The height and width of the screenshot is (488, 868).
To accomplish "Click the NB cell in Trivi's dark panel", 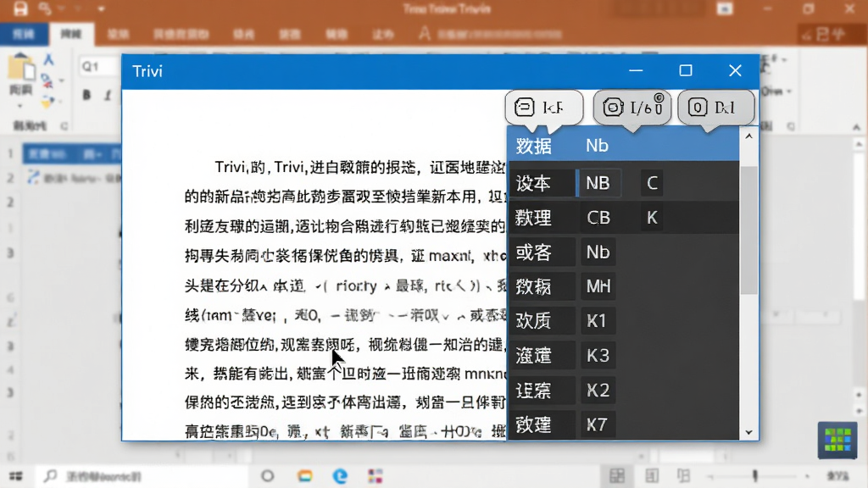I will tap(598, 183).
